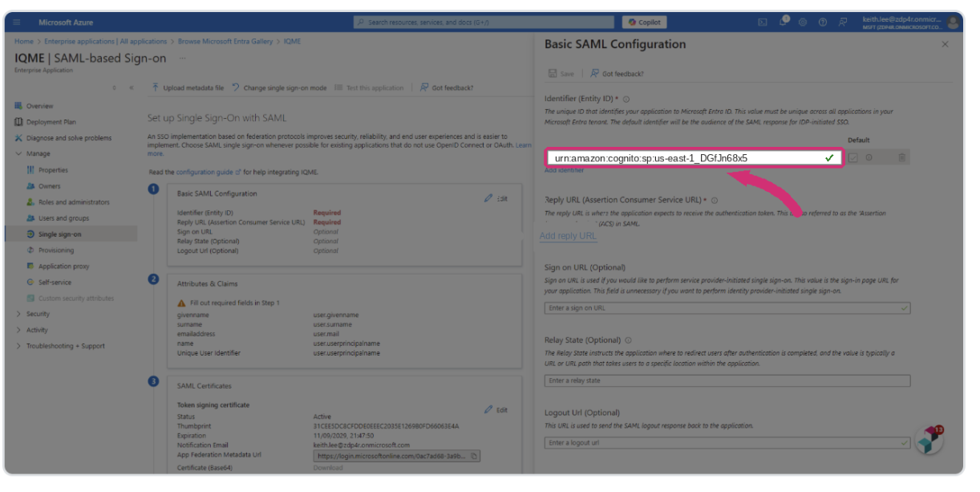This screenshot has width=980, height=492.
Task: Click Upload metadata file
Action: (188, 87)
